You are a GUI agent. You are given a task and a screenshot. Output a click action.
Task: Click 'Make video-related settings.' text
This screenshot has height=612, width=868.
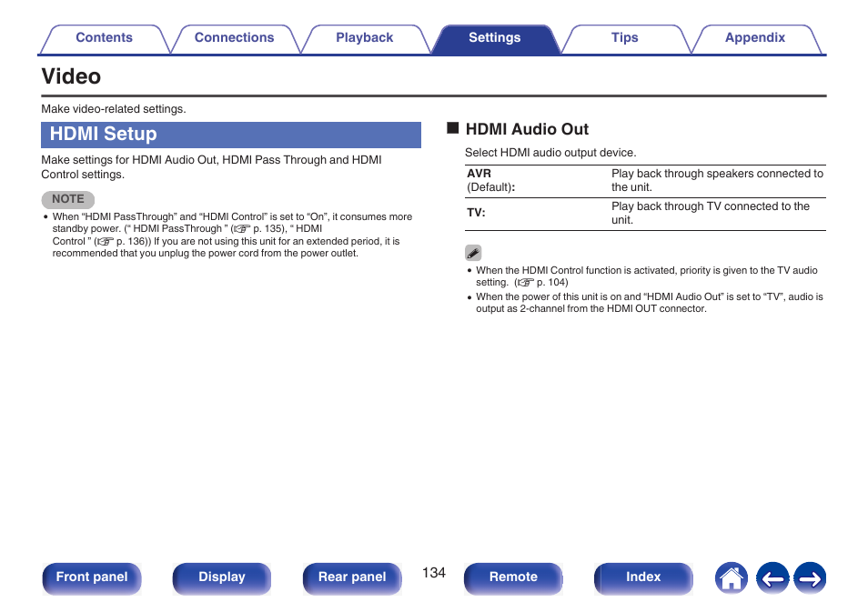(x=114, y=109)
